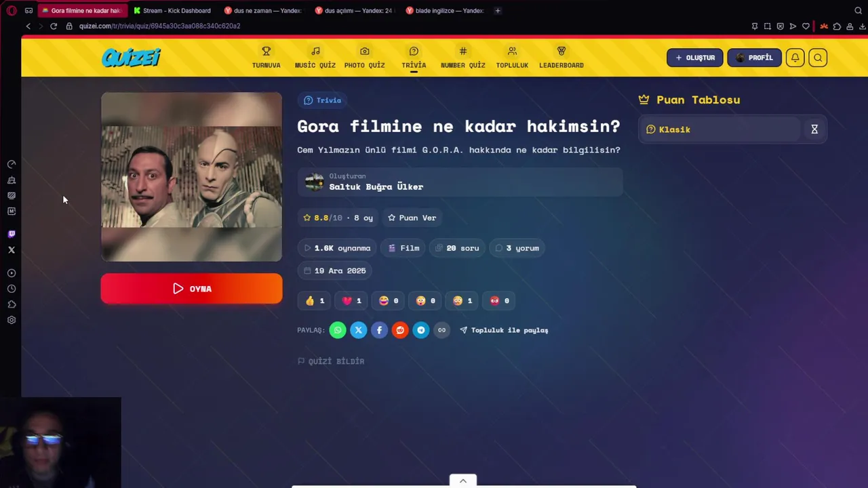Expand the bottom panel chevron
Screen dimensions: 868x488
pyautogui.click(x=463, y=481)
